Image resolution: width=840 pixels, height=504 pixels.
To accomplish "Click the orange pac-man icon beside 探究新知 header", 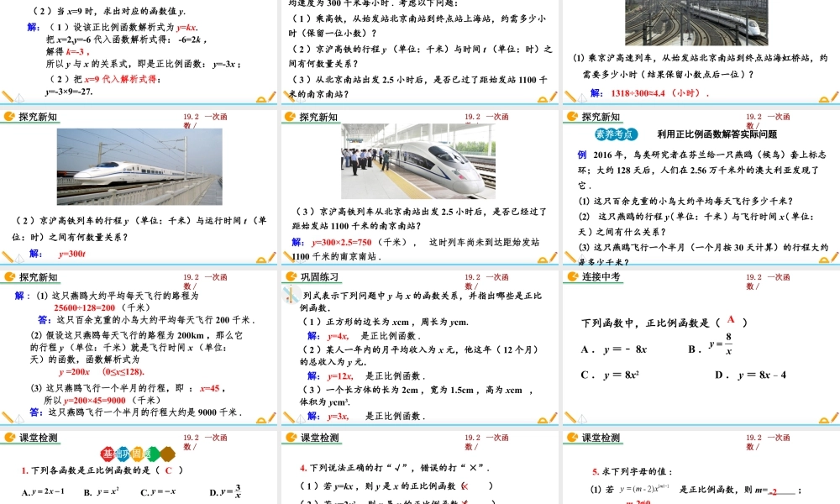I will pyautogui.click(x=10, y=118).
